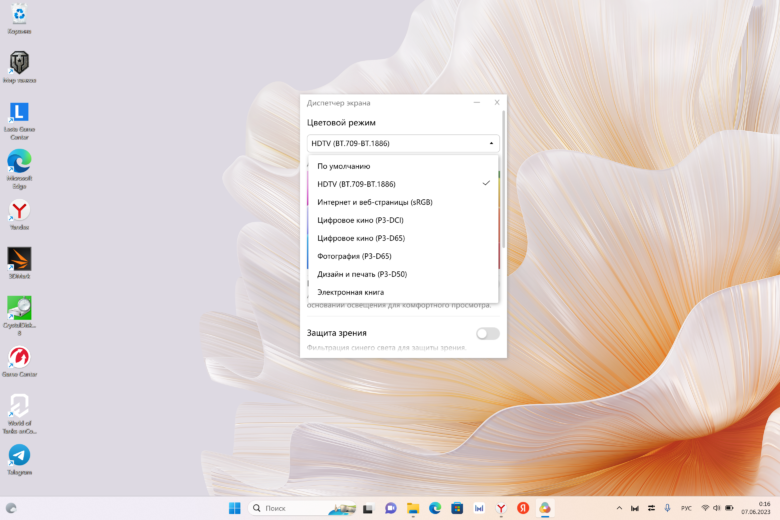Choose Цифровое кино (P3-DCI) mode
This screenshot has width=780, height=520.
[403, 220]
